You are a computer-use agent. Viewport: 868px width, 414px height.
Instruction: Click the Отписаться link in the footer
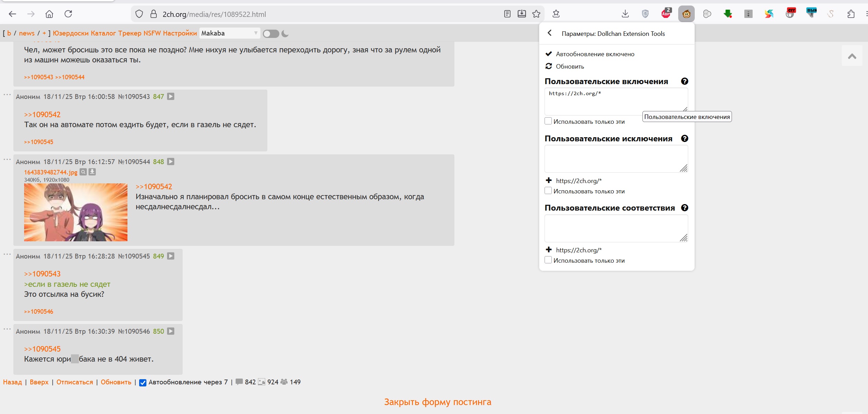click(74, 382)
